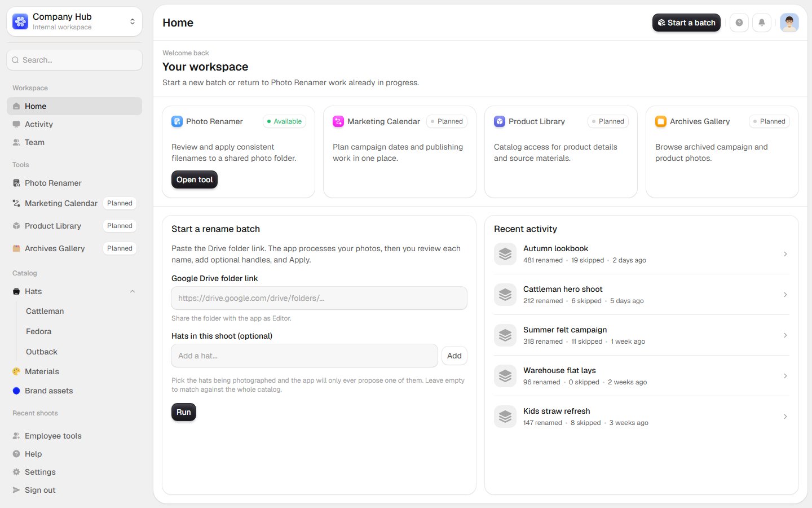812x508 pixels.
Task: Click the help question mark icon in header
Action: (739, 23)
